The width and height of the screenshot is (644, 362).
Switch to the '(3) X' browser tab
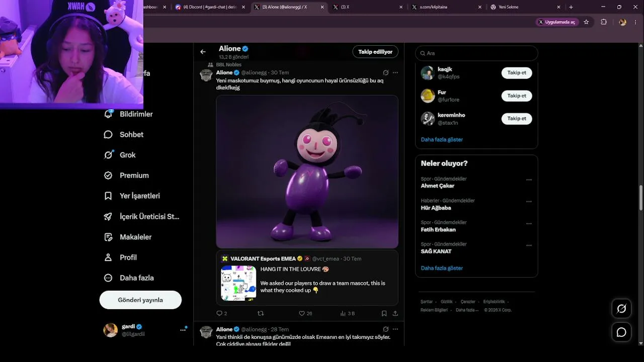point(367,7)
